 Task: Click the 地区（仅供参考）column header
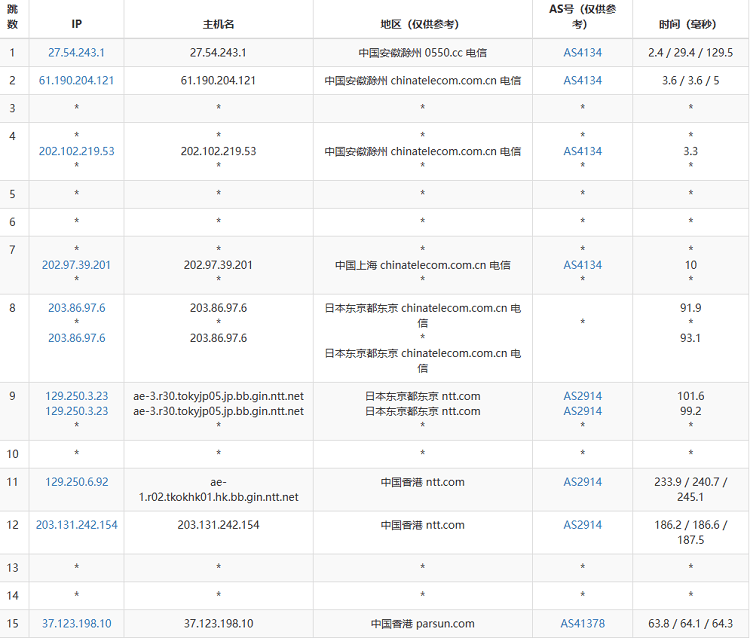click(423, 24)
